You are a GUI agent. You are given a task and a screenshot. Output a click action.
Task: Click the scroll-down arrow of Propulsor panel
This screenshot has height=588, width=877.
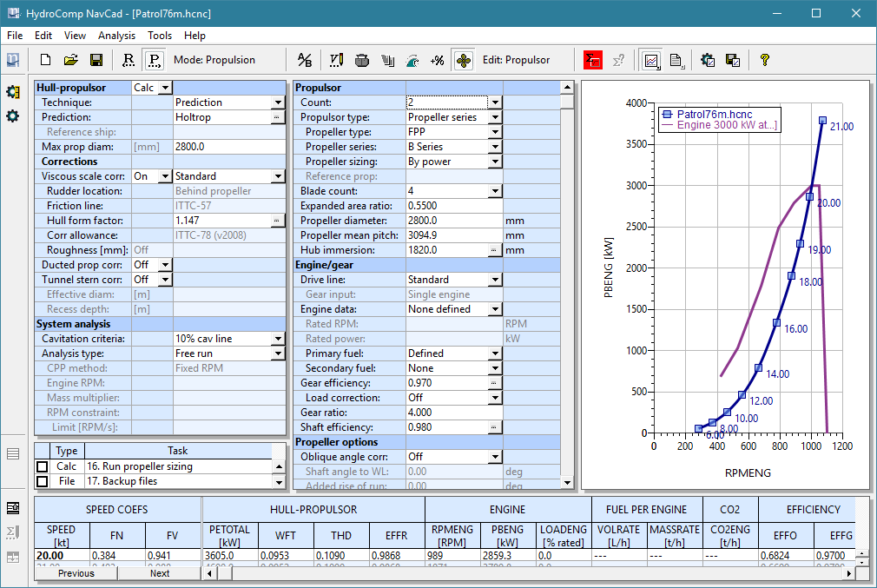[x=567, y=482]
